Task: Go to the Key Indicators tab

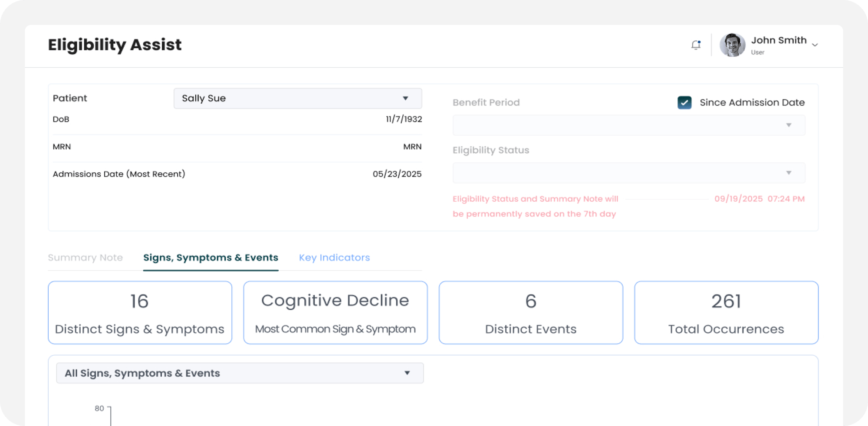Action: pyautogui.click(x=334, y=258)
